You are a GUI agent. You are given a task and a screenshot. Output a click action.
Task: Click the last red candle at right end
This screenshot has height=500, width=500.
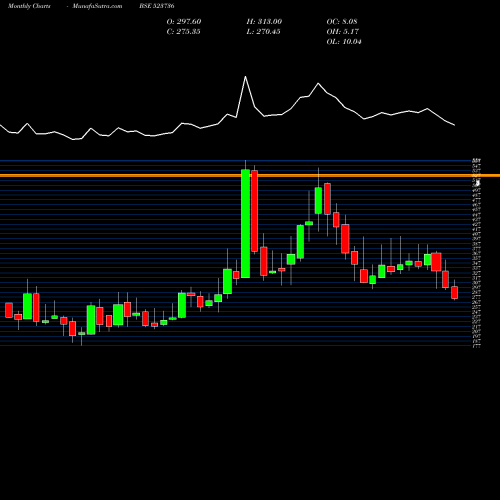click(454, 292)
